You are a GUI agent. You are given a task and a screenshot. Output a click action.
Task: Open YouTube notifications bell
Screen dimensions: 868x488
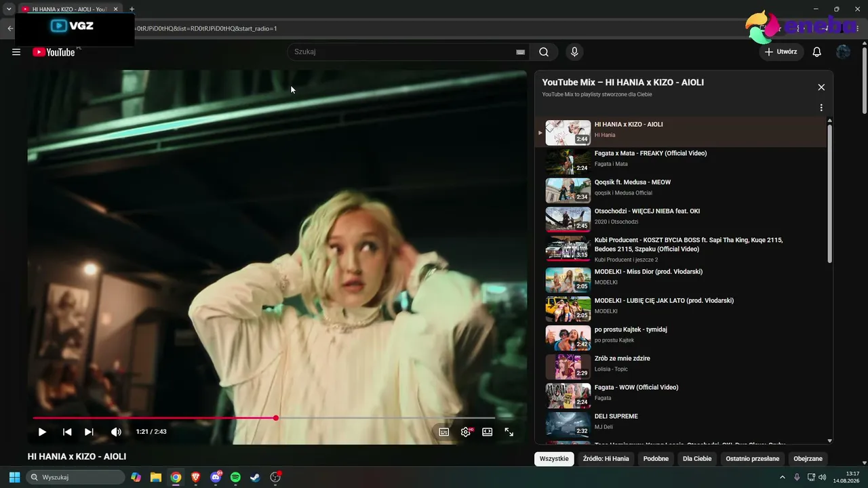point(817,52)
